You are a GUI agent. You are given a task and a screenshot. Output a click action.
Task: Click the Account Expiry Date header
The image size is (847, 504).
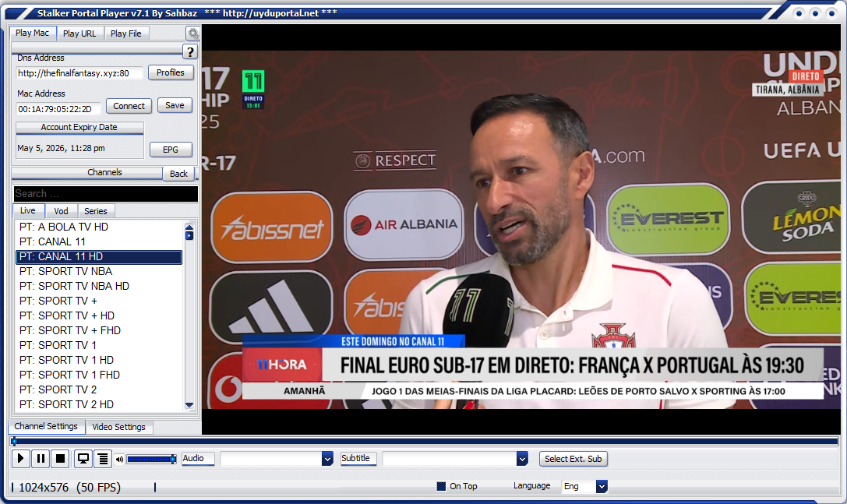tap(79, 128)
